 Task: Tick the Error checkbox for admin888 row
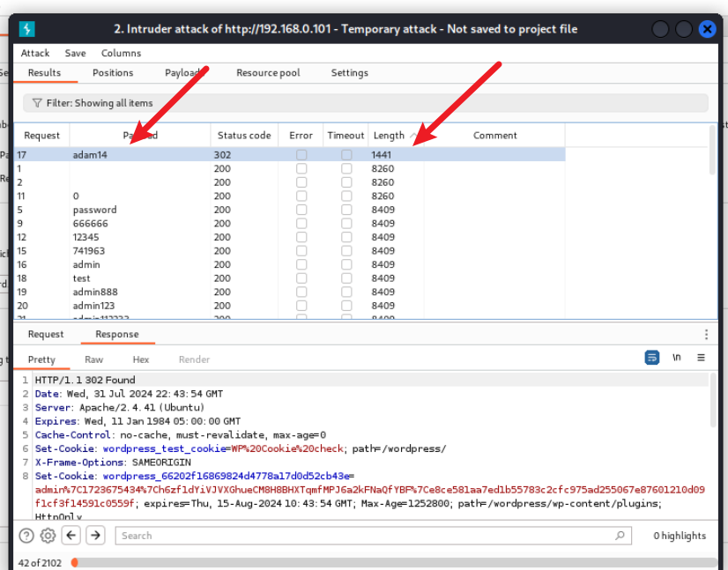[301, 292]
